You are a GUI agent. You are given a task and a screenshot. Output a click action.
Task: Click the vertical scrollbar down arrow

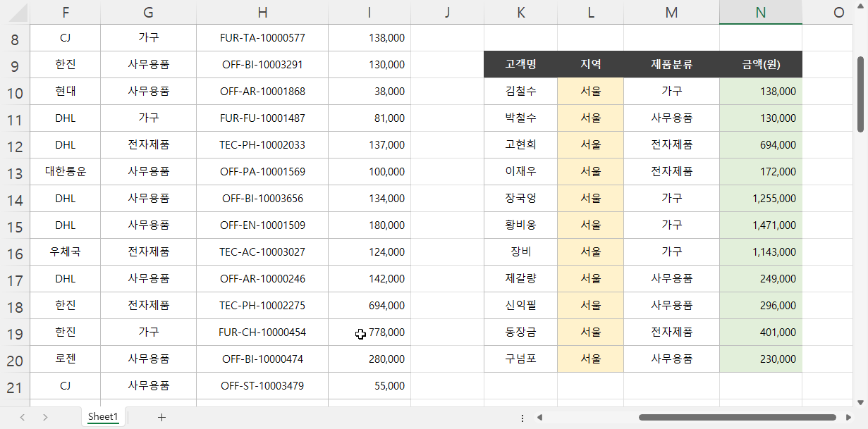[x=861, y=402]
